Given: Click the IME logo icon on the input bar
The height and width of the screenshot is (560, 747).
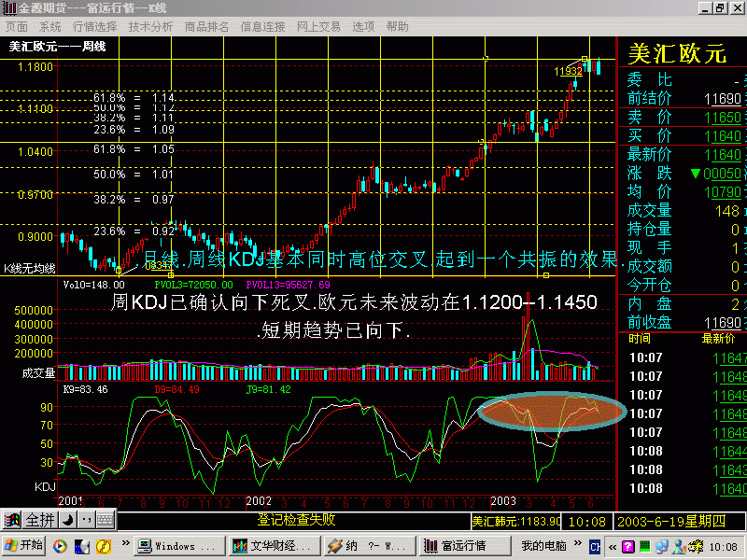Looking at the screenshot, I should coord(12,520).
